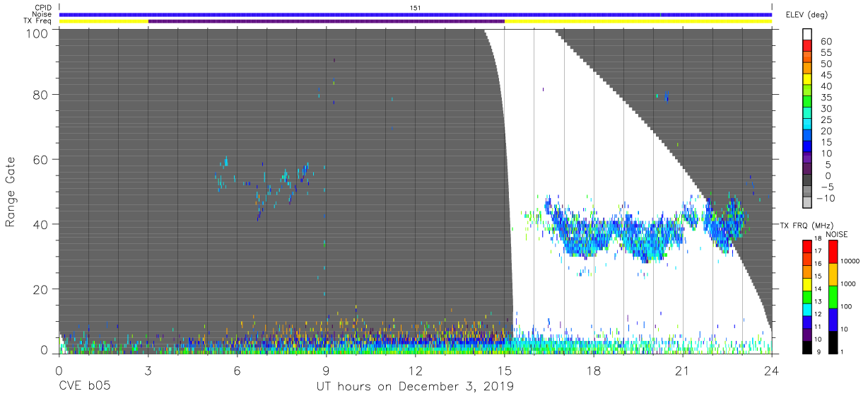Click the x-axis tick label '6'

click(x=237, y=371)
